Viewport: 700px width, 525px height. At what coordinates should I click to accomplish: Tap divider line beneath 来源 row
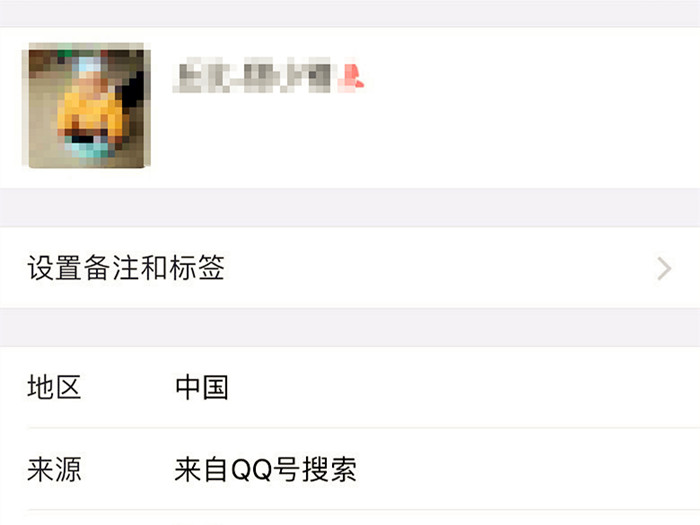click(364, 510)
